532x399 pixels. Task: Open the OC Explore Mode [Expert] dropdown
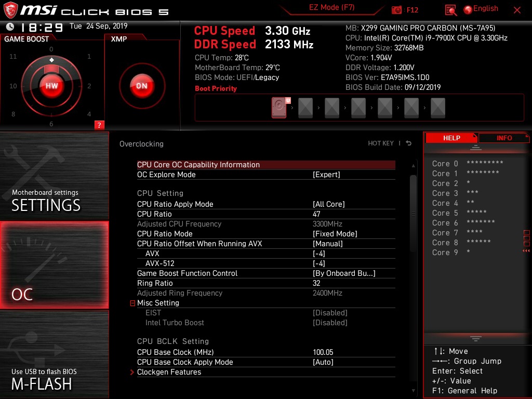(x=266, y=175)
